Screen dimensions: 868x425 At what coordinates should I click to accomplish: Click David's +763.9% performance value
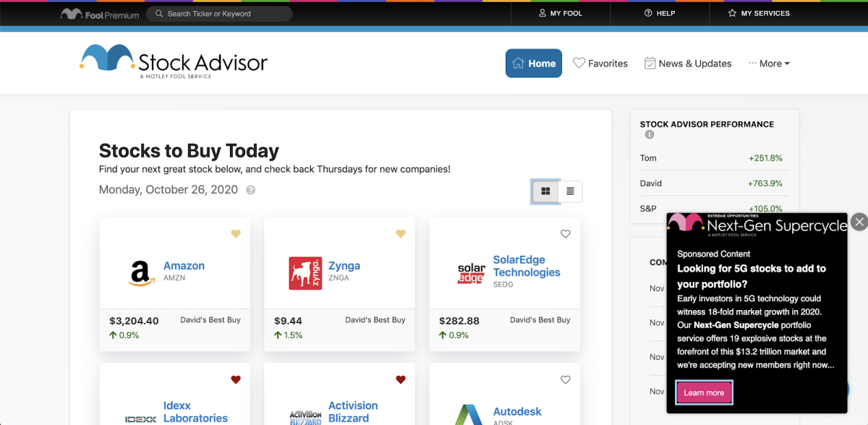[x=765, y=184]
